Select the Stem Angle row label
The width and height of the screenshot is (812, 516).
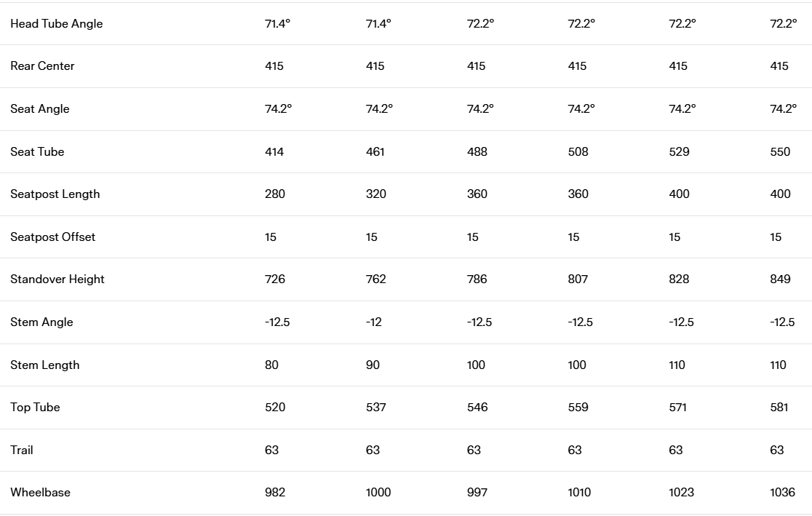(x=41, y=322)
